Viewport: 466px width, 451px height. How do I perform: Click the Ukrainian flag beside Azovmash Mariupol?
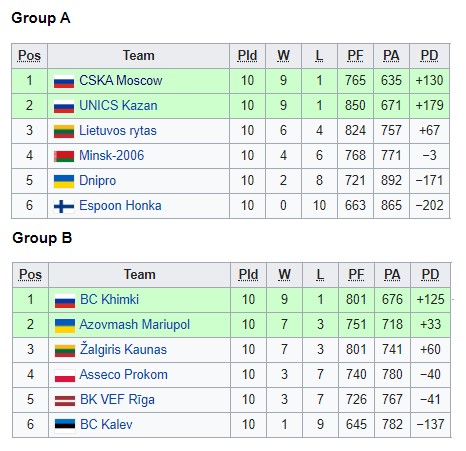[x=65, y=325]
